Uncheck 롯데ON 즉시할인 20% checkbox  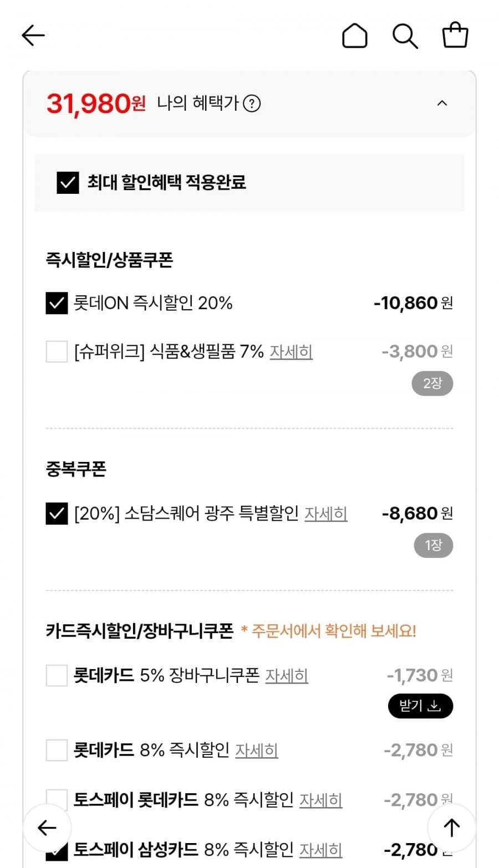point(57,303)
